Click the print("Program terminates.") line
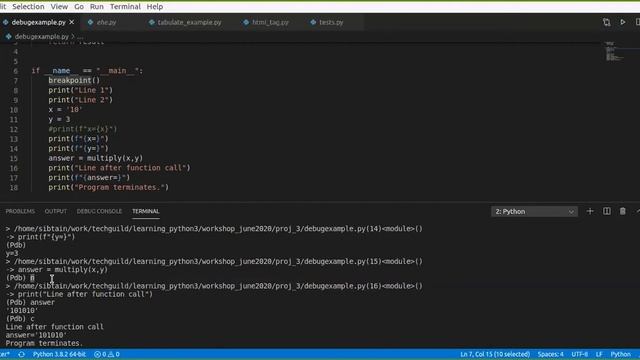The height and width of the screenshot is (360, 640). coord(108,187)
